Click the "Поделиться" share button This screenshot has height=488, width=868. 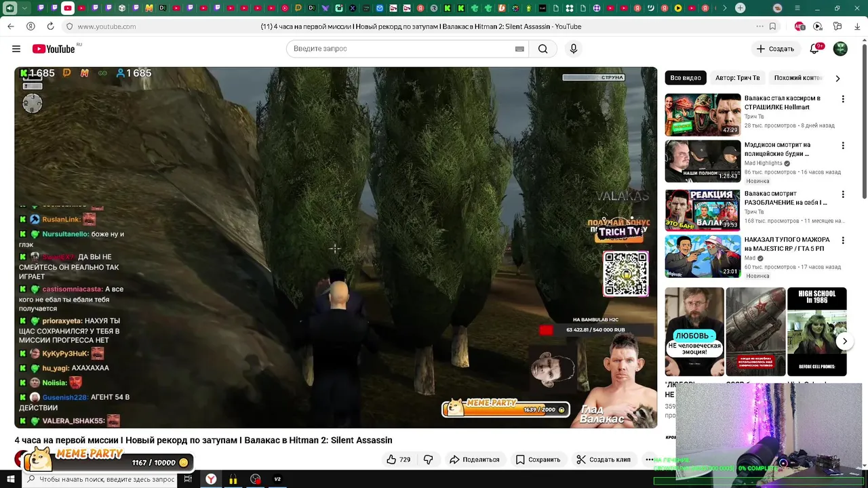click(474, 460)
